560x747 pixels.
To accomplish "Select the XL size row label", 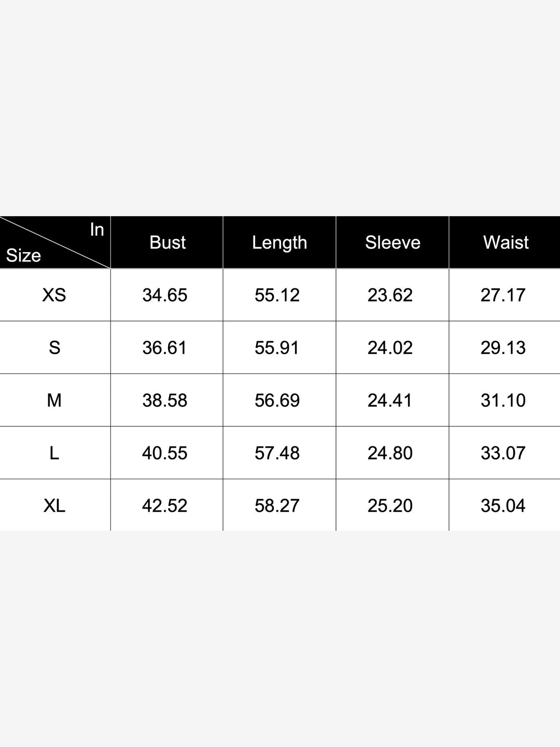I will 54,505.
